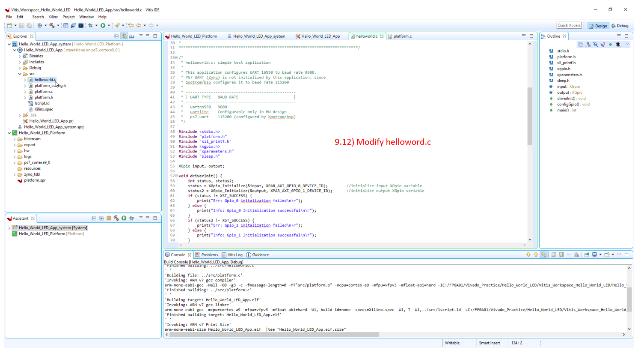644x350 pixels.
Task: Open the Guidance tab
Action: coord(258,255)
